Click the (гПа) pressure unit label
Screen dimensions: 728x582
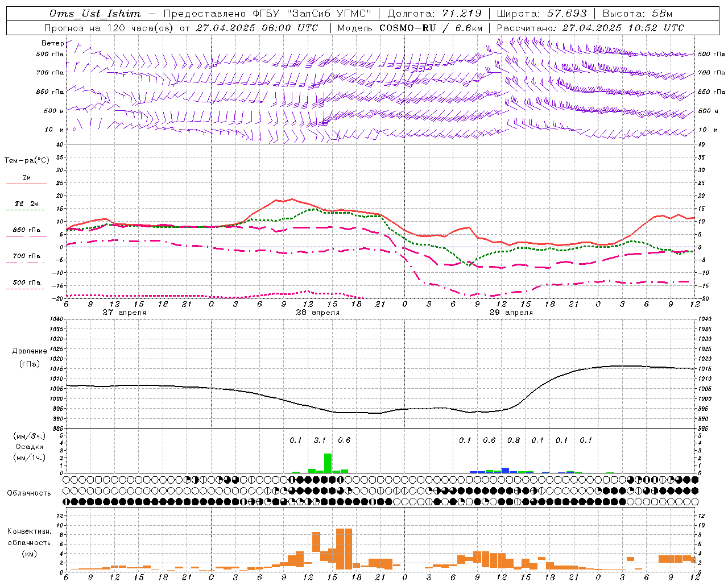click(30, 364)
